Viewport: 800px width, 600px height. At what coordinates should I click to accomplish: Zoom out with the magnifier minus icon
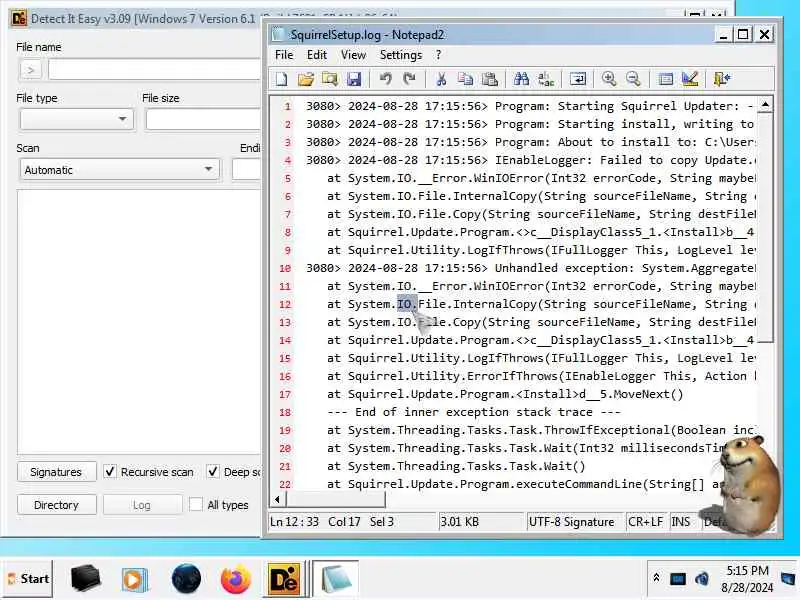click(633, 79)
